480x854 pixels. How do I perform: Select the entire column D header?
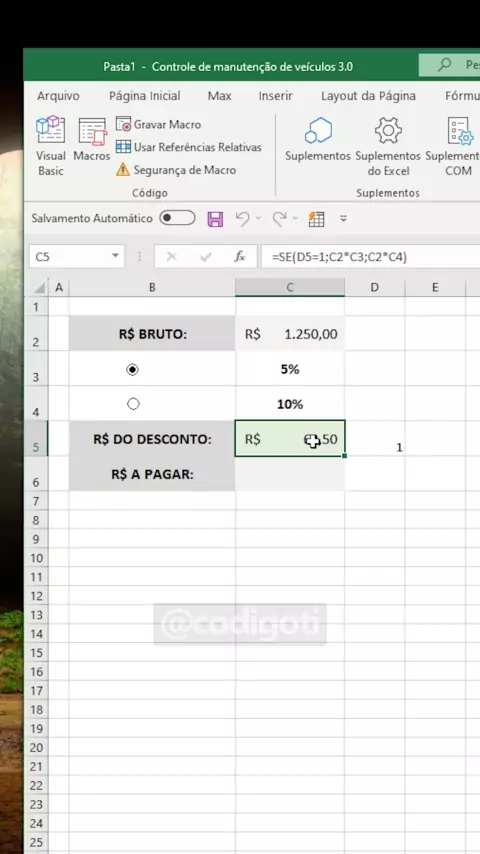click(x=374, y=288)
